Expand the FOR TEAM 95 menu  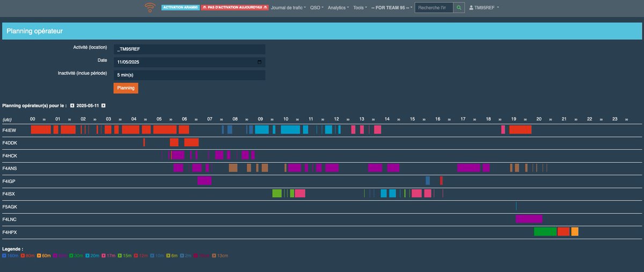pos(392,8)
